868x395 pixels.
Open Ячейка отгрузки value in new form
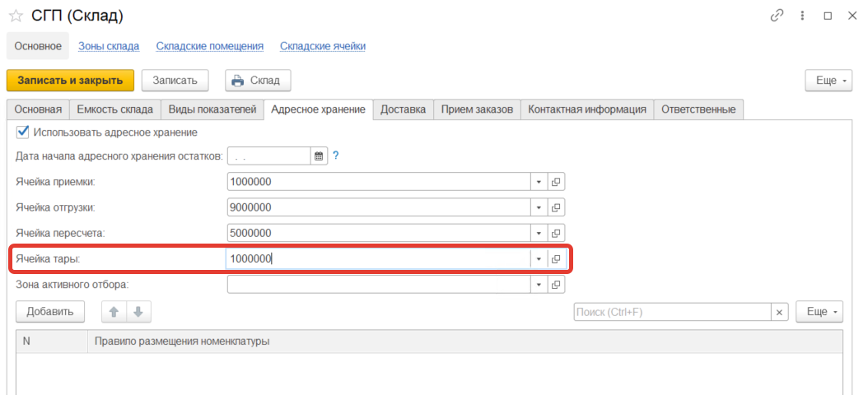point(556,208)
